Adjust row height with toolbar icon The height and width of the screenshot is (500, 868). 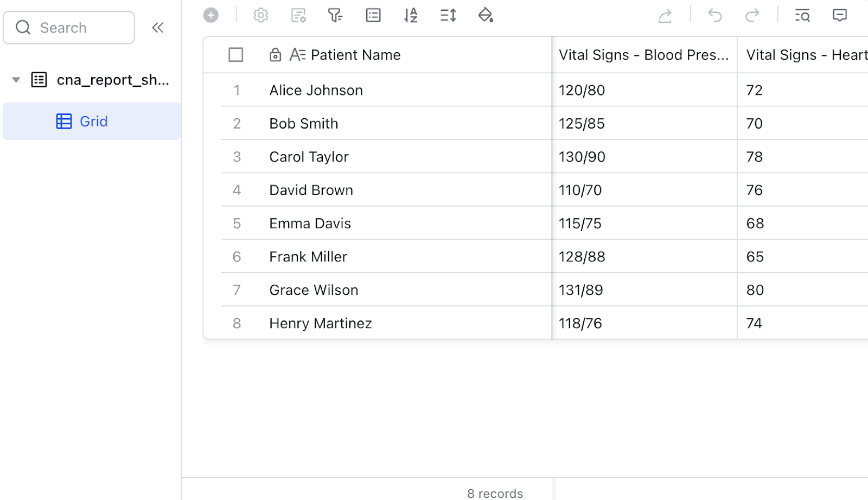[448, 15]
